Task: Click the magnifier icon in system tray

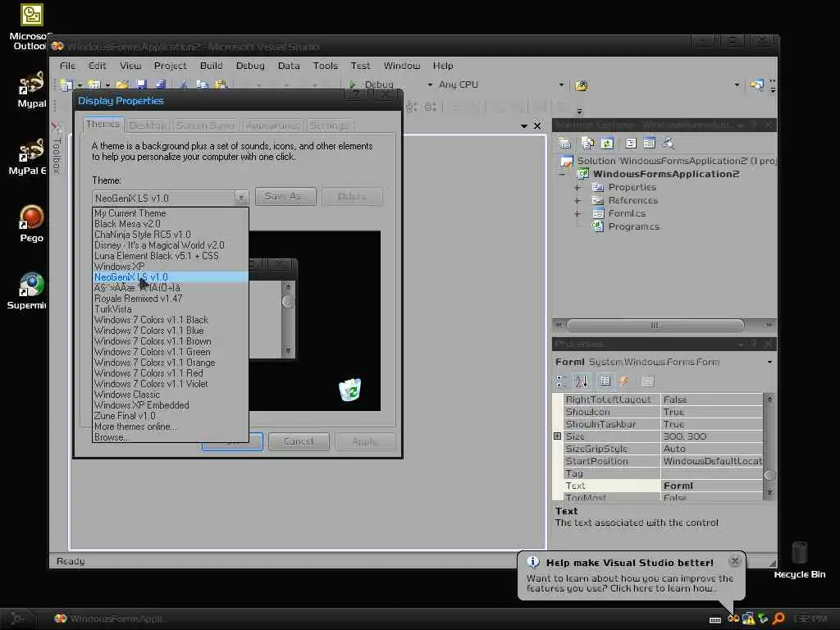Action: click(779, 619)
